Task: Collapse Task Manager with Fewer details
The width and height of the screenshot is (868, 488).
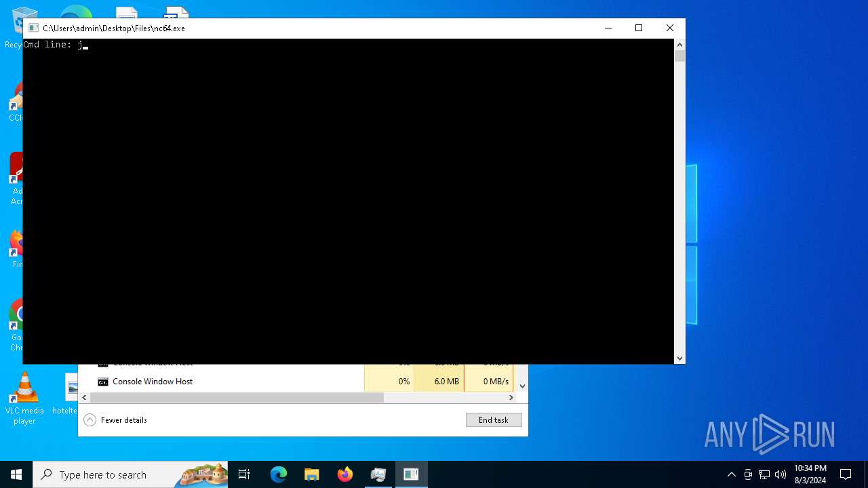Action: [x=115, y=420]
